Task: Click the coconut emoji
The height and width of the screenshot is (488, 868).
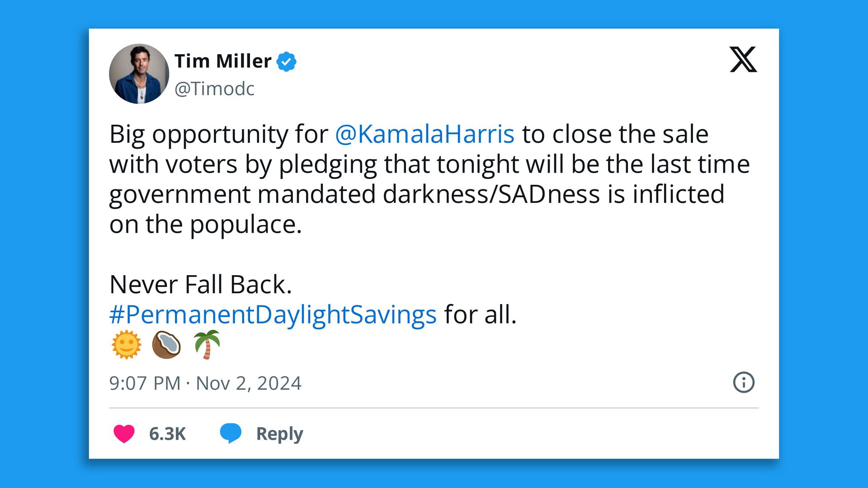Action: pos(166,345)
